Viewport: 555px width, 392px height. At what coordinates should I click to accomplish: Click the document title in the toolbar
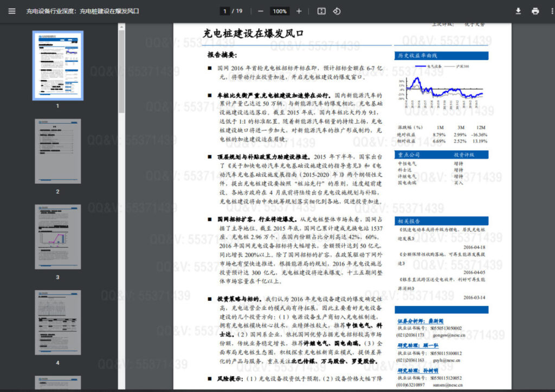click(82, 11)
